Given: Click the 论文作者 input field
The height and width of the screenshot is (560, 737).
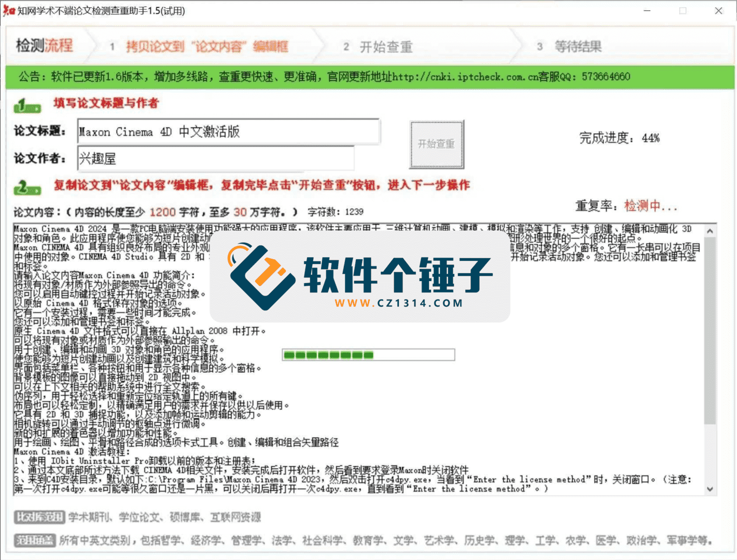Looking at the screenshot, I should coord(216,158).
